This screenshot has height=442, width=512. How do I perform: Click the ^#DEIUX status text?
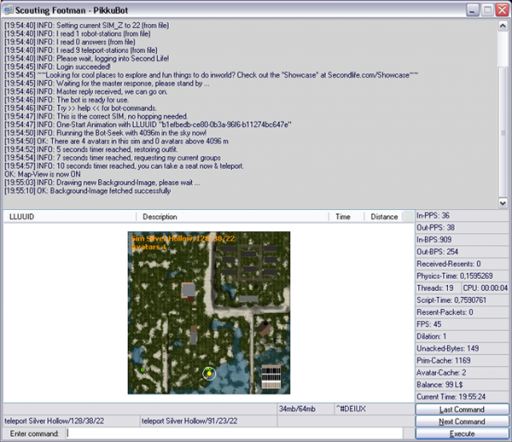[374, 409]
